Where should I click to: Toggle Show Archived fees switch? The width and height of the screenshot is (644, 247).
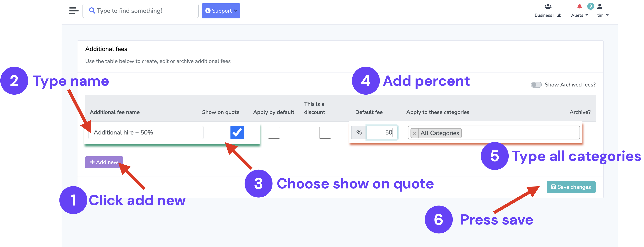536,85
